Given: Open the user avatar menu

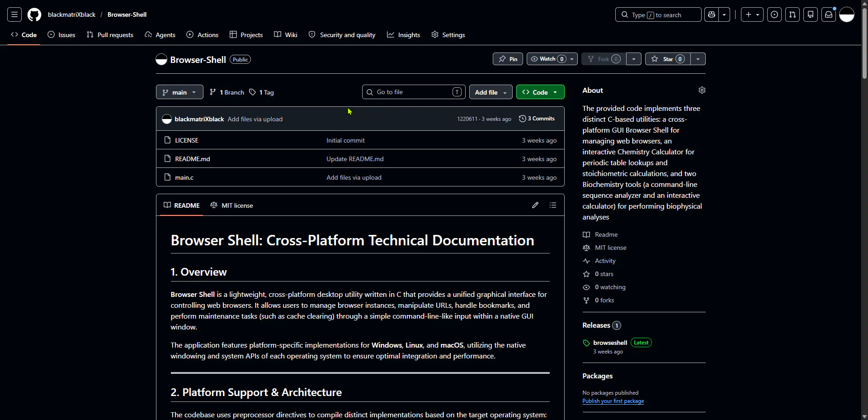Looking at the screenshot, I should (x=847, y=14).
